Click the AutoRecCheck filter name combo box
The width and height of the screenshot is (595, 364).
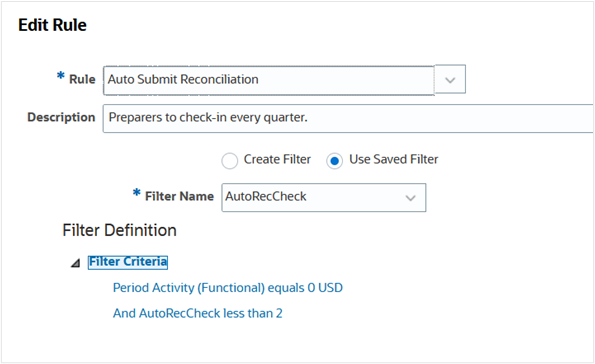tap(324, 198)
